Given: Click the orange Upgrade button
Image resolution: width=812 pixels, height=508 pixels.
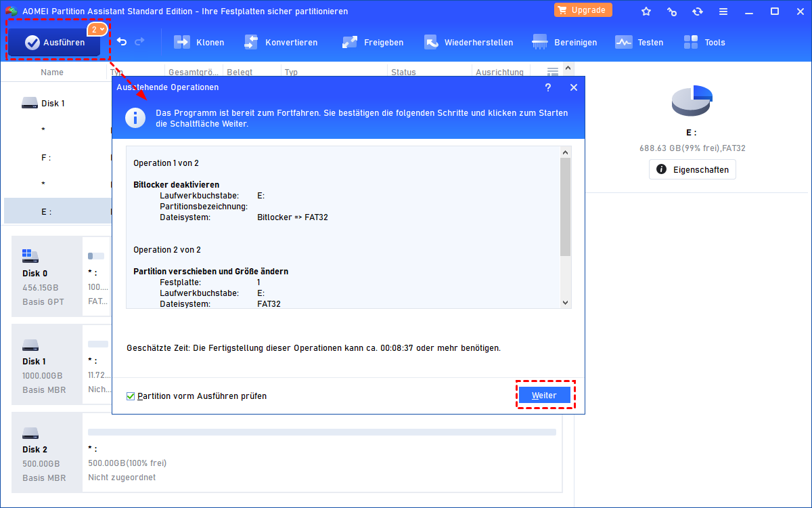Looking at the screenshot, I should (x=583, y=9).
